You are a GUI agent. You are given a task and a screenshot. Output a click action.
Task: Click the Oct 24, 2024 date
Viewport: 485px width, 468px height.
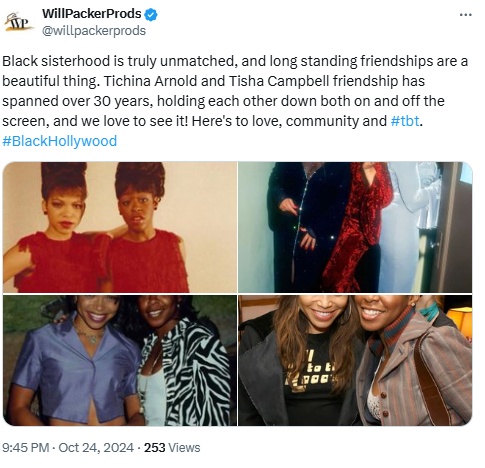[96, 447]
